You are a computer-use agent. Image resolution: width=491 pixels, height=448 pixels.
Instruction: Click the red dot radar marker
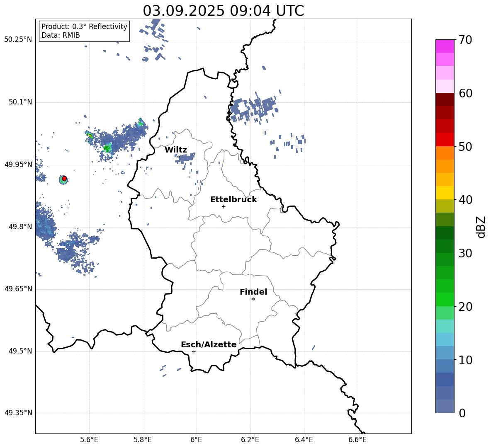tap(64, 178)
